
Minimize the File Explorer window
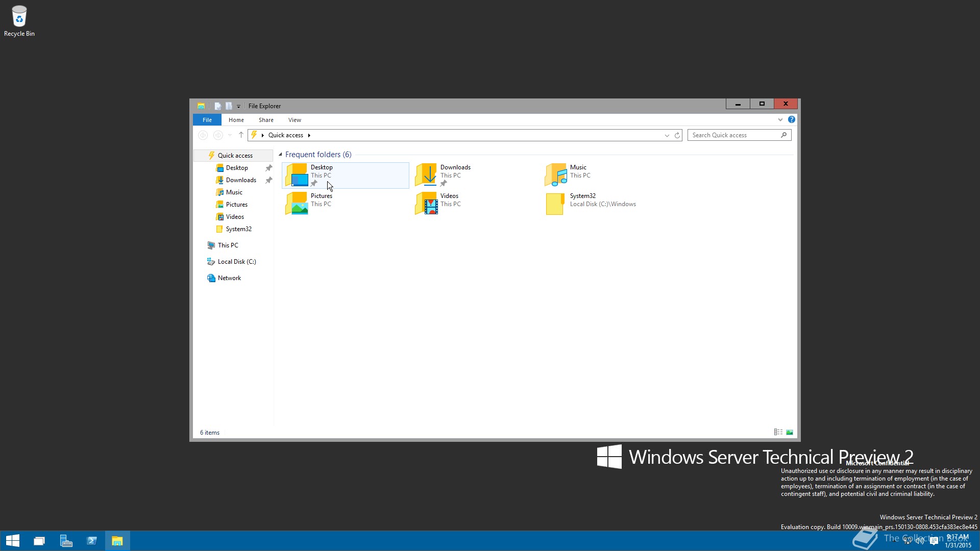point(738,104)
